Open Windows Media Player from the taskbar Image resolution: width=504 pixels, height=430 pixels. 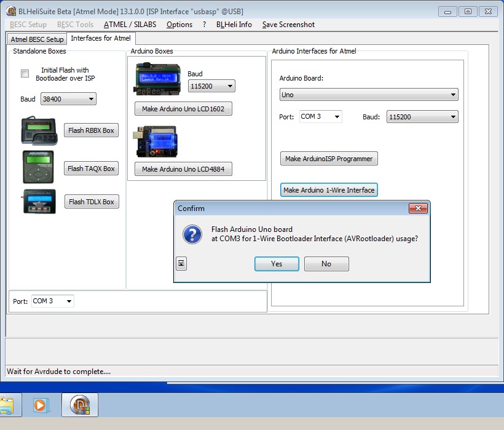tap(41, 405)
